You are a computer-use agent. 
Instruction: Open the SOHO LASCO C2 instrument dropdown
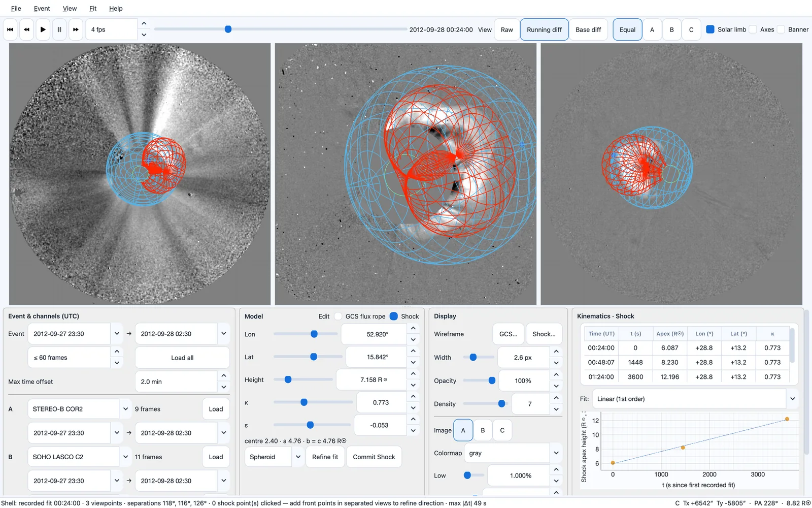click(125, 457)
